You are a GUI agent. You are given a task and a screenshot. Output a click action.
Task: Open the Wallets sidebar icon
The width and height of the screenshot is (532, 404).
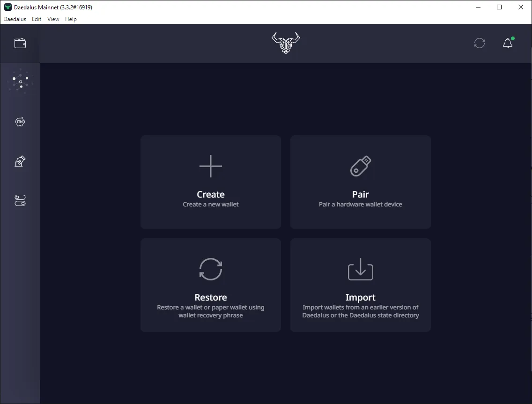tap(20, 44)
